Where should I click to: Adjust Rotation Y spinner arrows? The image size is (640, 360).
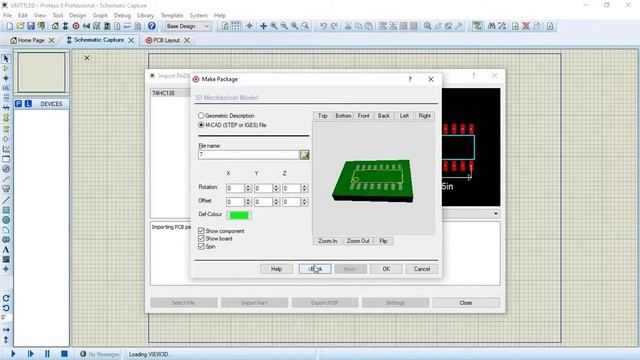coord(276,188)
